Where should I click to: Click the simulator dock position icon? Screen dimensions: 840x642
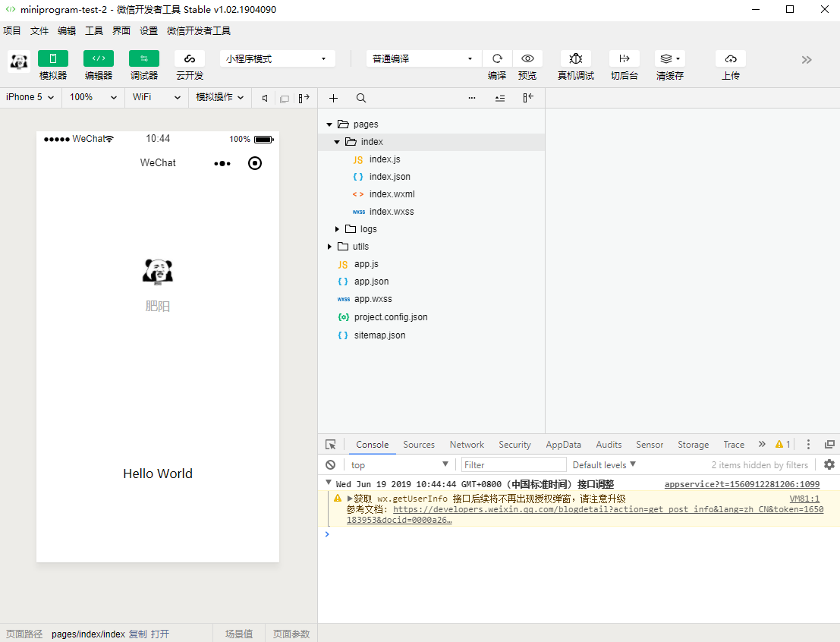pyautogui.click(x=304, y=98)
